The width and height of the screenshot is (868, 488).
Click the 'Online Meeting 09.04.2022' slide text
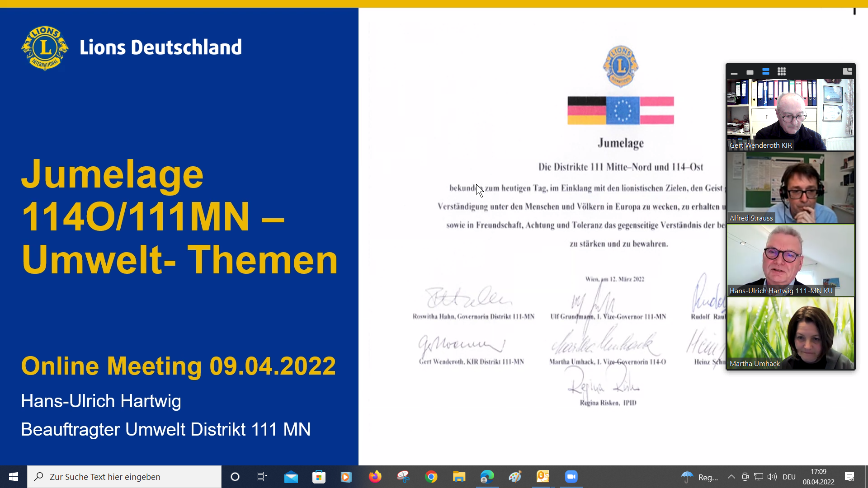178,366
